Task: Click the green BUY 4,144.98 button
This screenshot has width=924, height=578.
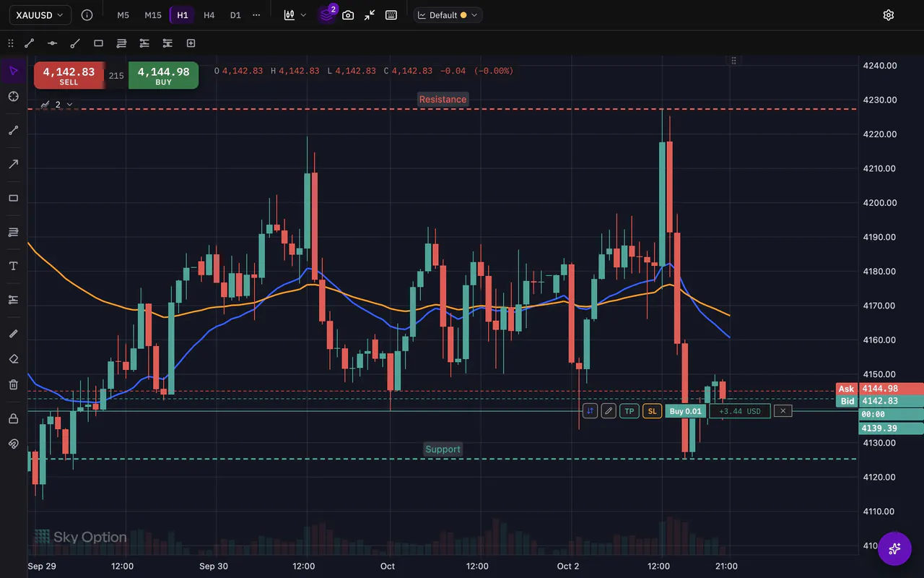Action: pos(164,75)
